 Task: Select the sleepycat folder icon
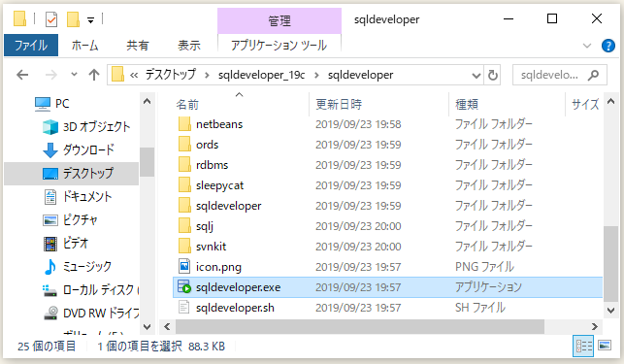pyautogui.click(x=184, y=184)
